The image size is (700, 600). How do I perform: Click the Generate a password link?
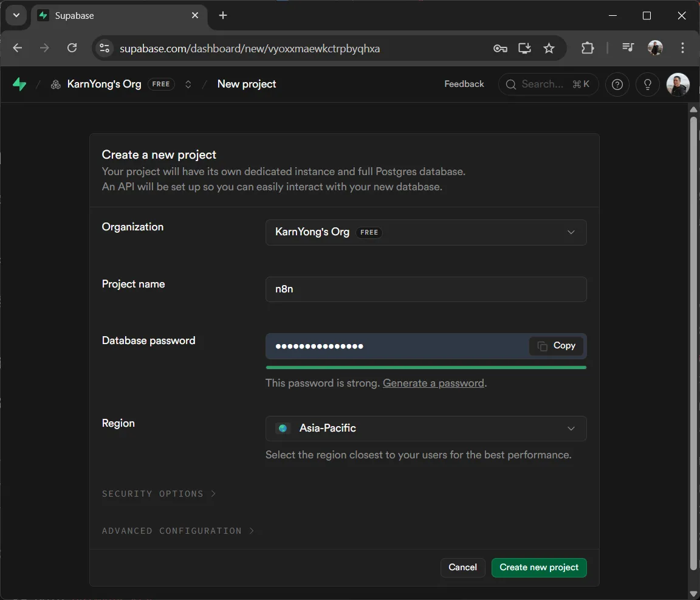click(x=433, y=383)
